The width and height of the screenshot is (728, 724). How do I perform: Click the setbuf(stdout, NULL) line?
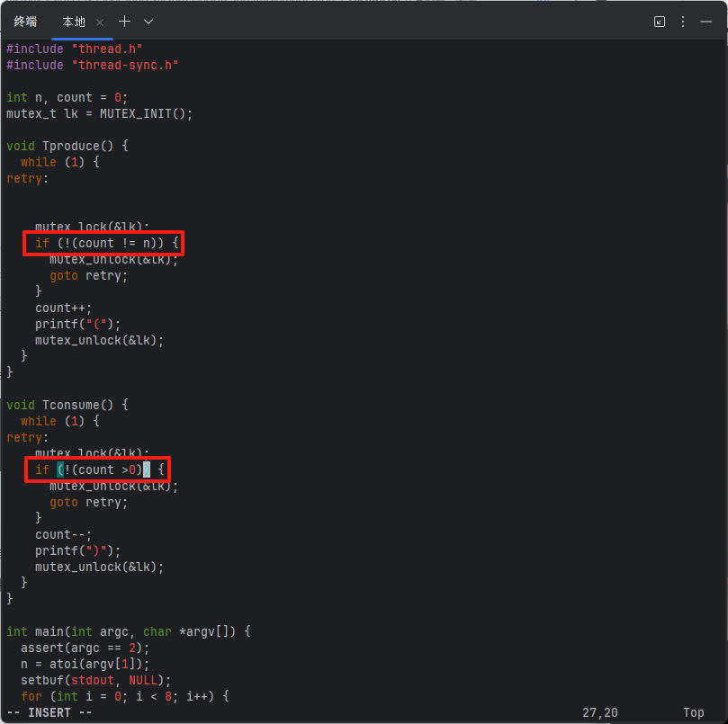tap(95, 680)
